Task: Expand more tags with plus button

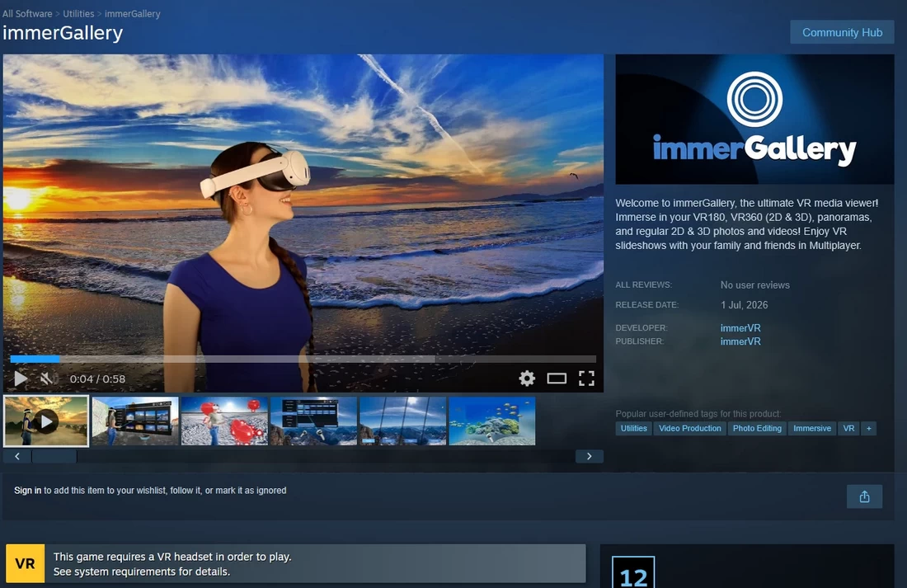Action: [x=869, y=428]
